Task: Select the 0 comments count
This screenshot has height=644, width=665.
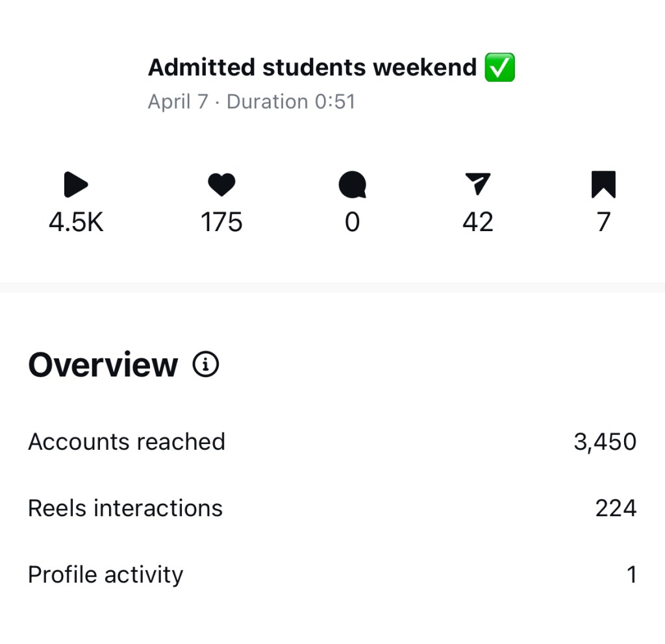Action: tap(352, 223)
